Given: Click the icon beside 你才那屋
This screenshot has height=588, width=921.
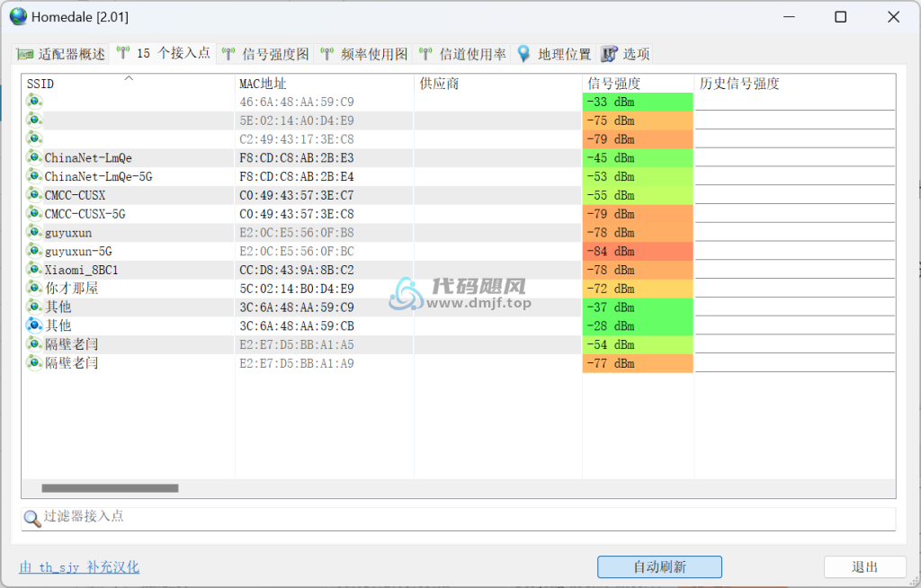Looking at the screenshot, I should [x=35, y=288].
